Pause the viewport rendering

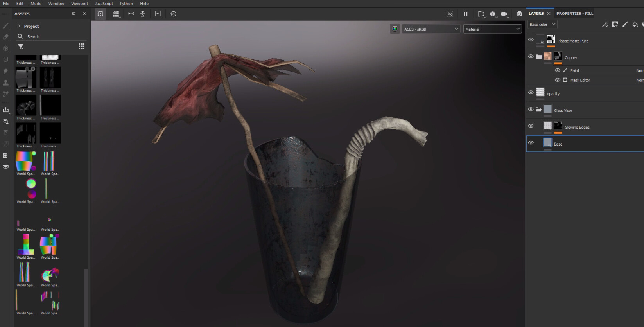click(465, 14)
